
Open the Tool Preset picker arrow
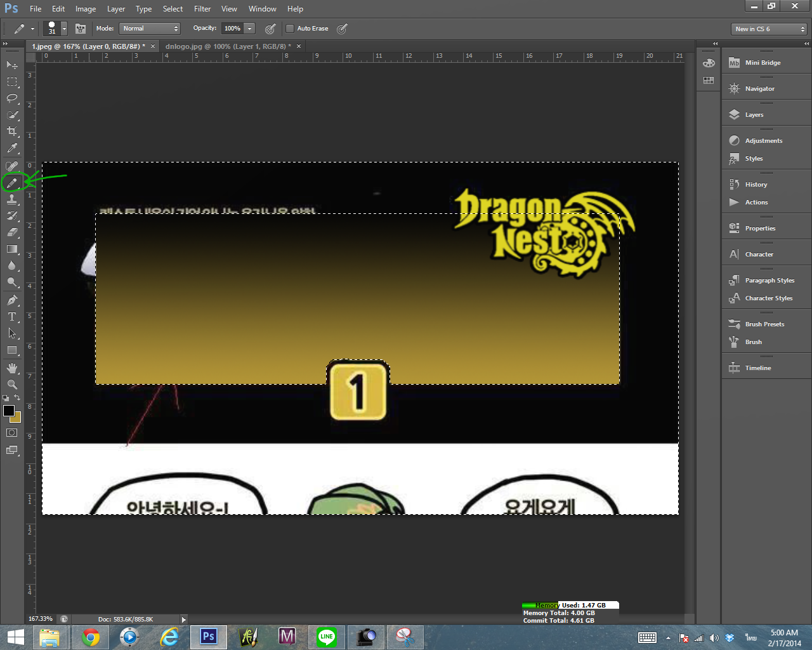tap(32, 29)
